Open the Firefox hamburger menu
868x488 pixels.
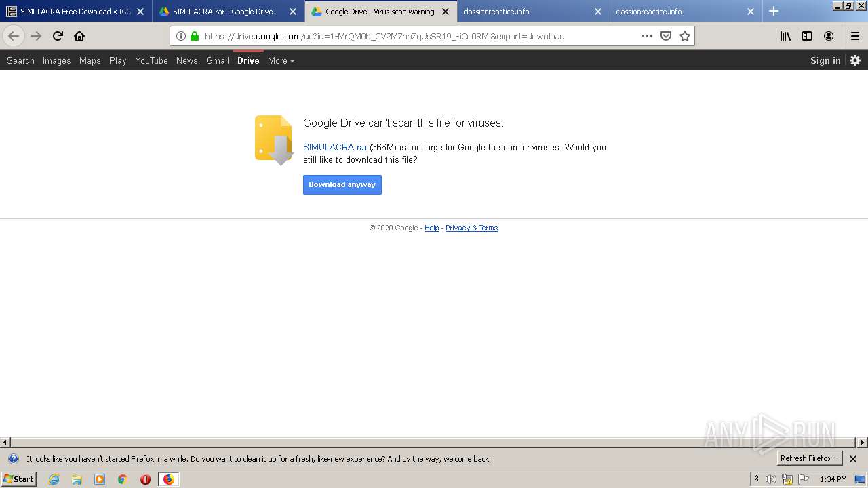click(x=855, y=36)
